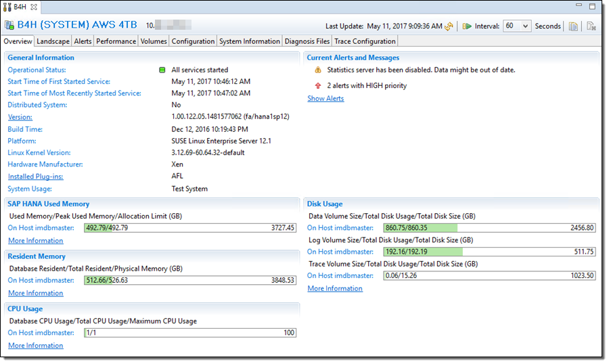Image resolution: width=609 pixels, height=364 pixels.
Task: Go to the Diagnosis Files tab
Action: [x=307, y=41]
